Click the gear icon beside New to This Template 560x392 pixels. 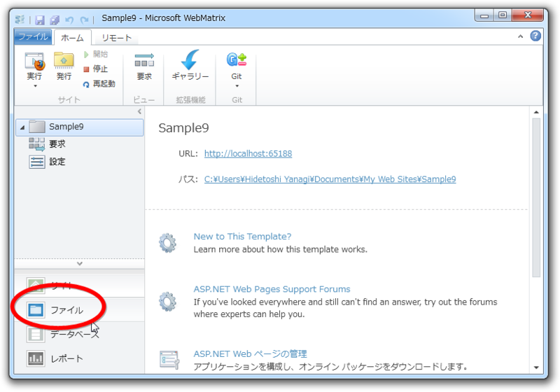pyautogui.click(x=167, y=243)
